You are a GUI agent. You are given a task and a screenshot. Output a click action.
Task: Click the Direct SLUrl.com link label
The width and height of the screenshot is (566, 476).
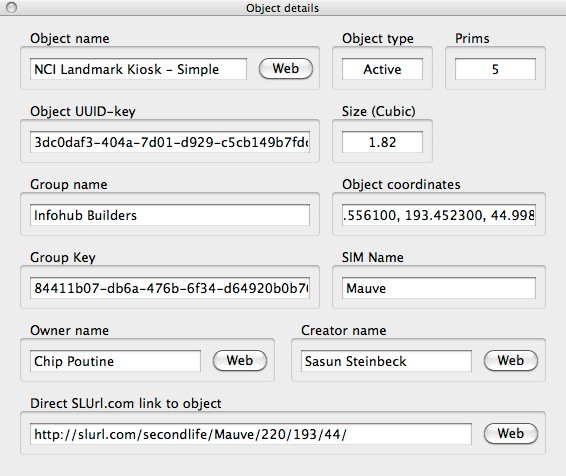[126, 403]
